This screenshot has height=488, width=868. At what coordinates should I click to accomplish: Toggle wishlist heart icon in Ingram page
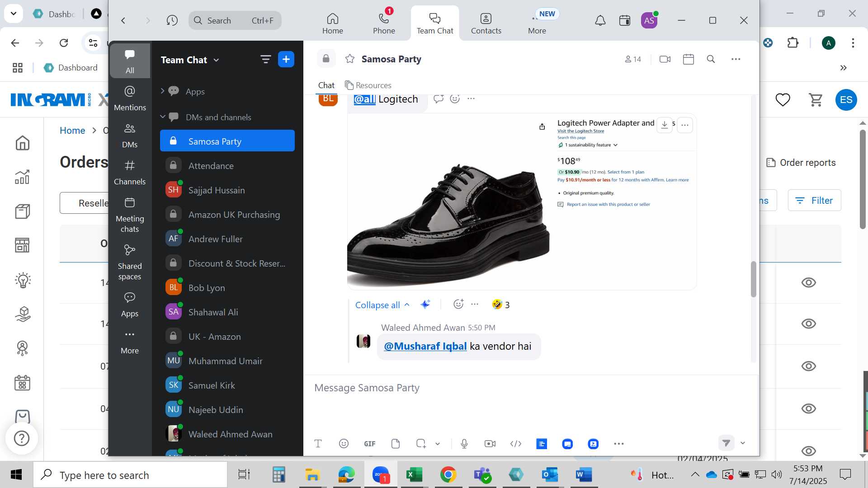783,99
